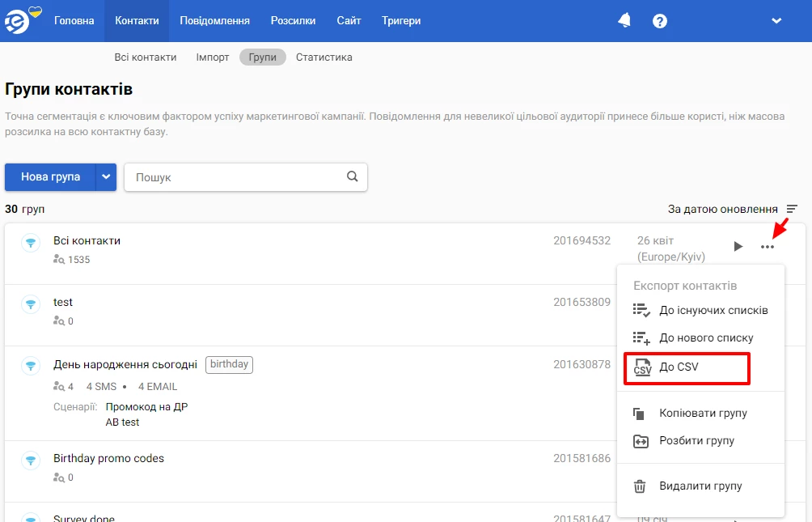Export contacts До CSV
The image size is (812, 522).
click(687, 367)
